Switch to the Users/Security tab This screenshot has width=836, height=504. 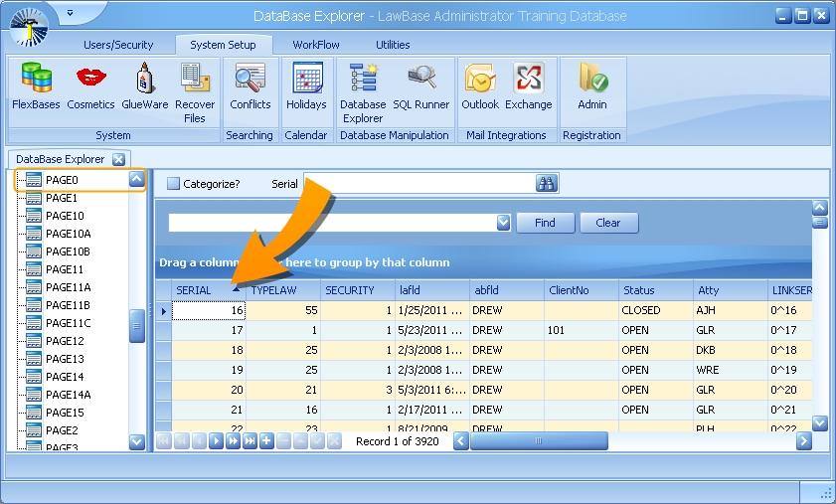pos(118,45)
